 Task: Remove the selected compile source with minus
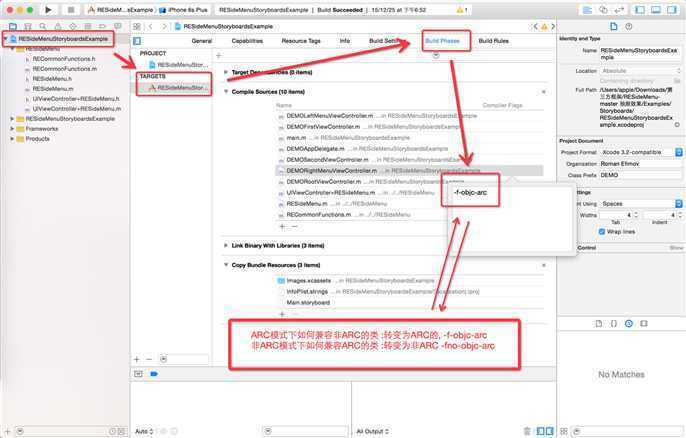pos(295,227)
